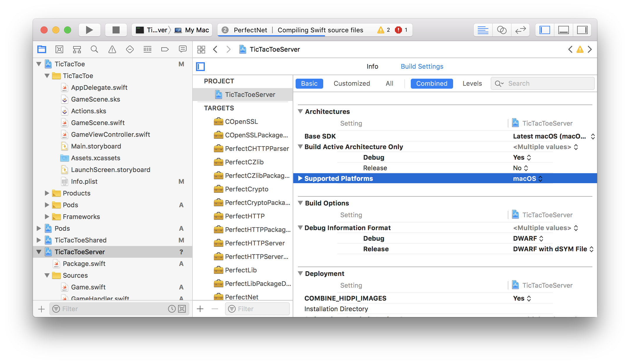Toggle the bottom debug area visibility
The image size is (630, 364).
pos(563,30)
